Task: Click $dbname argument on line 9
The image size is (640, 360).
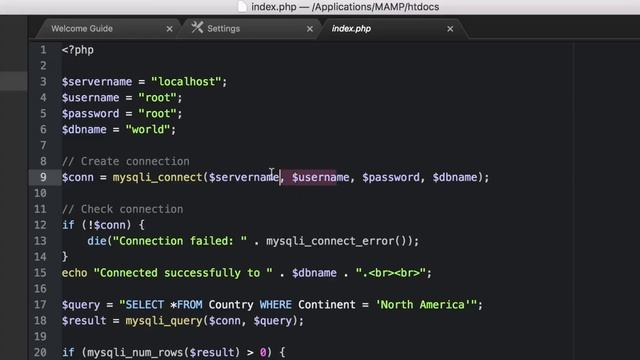Action: click(x=455, y=178)
